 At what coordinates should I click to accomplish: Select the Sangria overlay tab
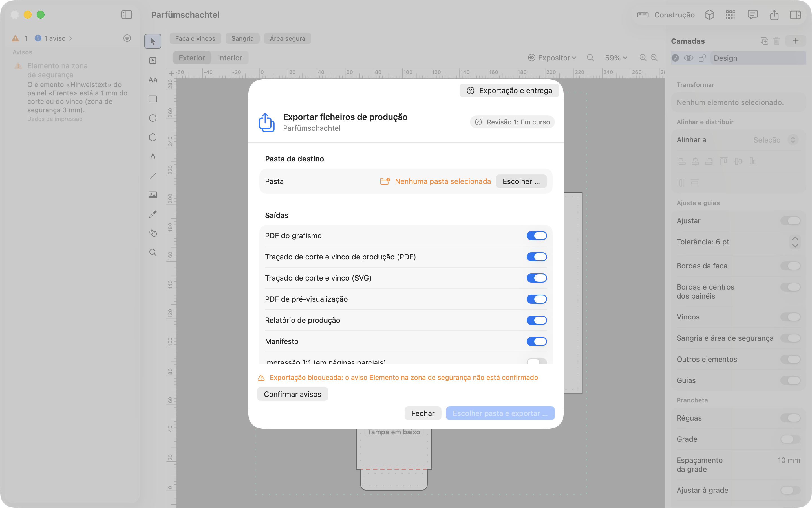pos(242,38)
